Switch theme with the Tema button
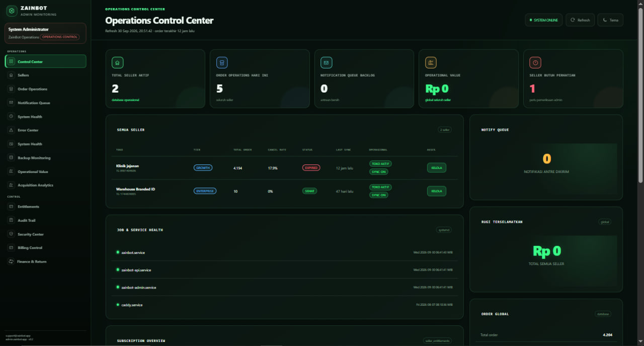The image size is (644, 346). pos(610,20)
